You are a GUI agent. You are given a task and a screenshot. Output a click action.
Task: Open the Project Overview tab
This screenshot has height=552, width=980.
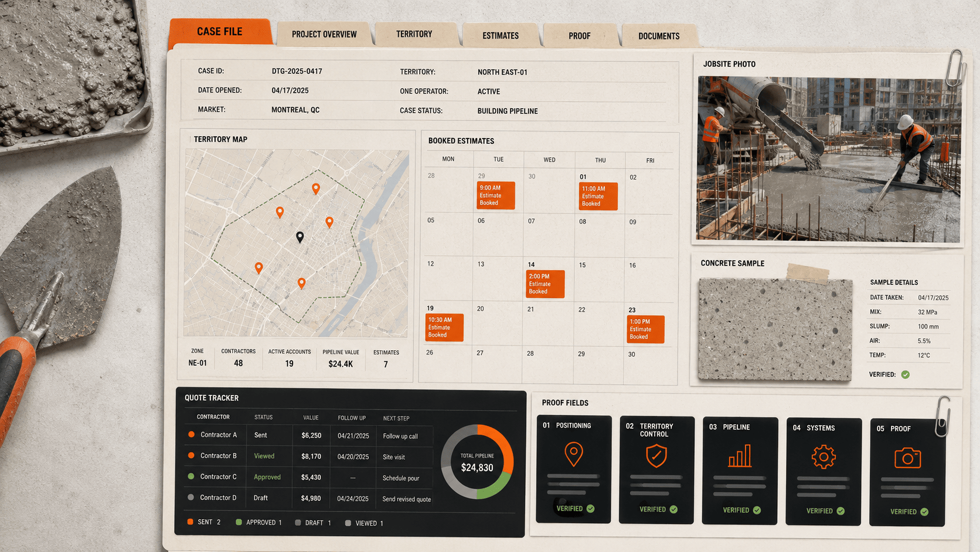(x=324, y=35)
